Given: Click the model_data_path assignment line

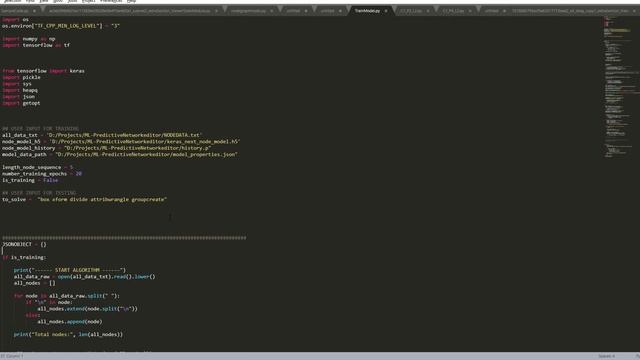Looking at the screenshot, I should [120, 155].
